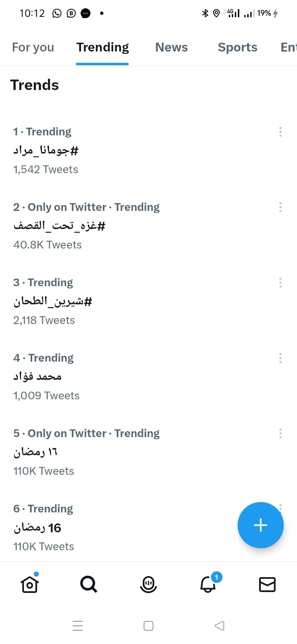297x644 pixels.
Task: Open the محمد فؤاد trend
Action: point(37,377)
